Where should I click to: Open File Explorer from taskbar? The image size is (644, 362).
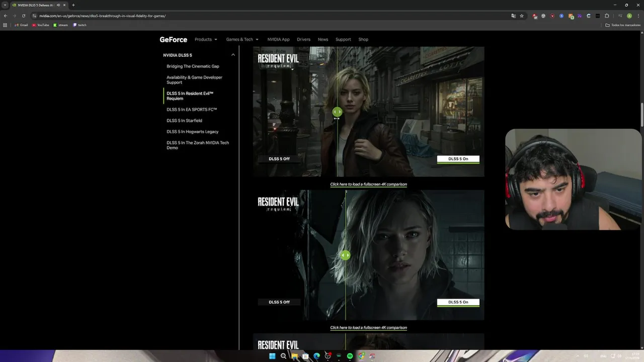click(x=294, y=356)
